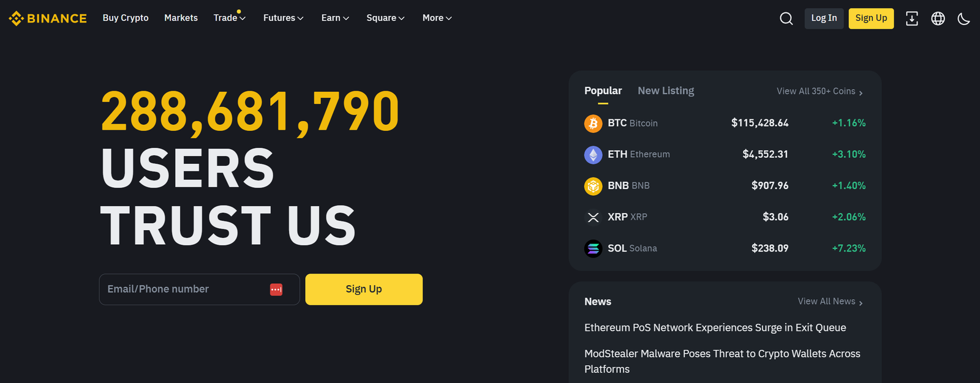Expand the Trade dropdown menu

click(229, 18)
